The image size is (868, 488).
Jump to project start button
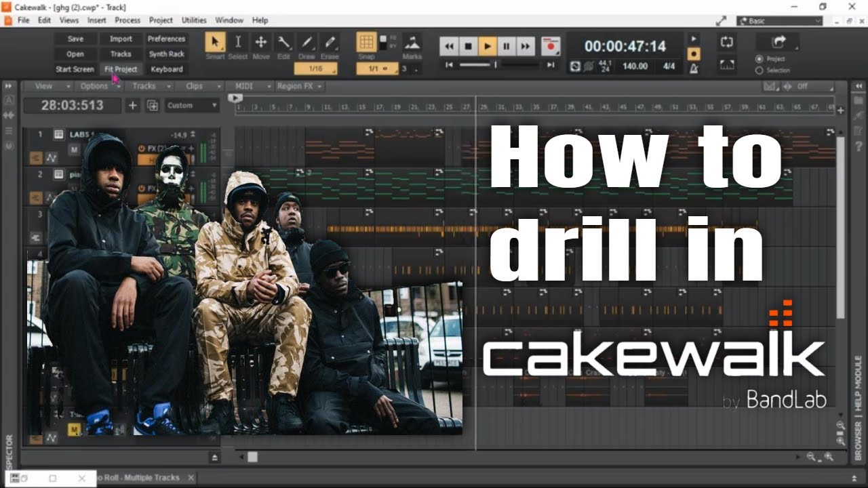click(x=449, y=65)
